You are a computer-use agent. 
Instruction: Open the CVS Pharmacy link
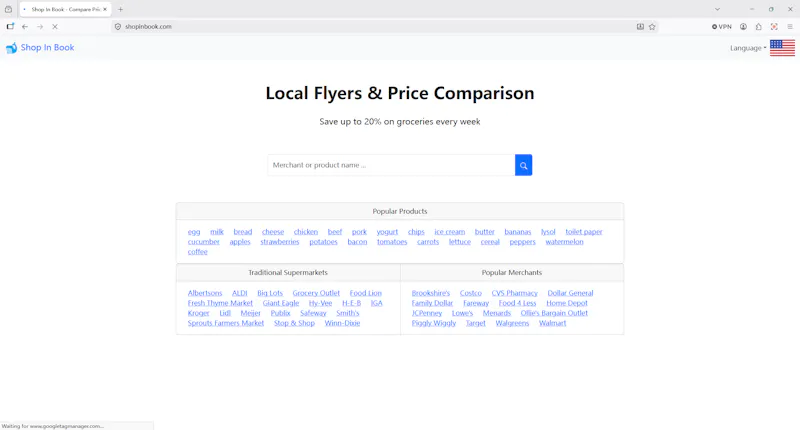pyautogui.click(x=514, y=293)
